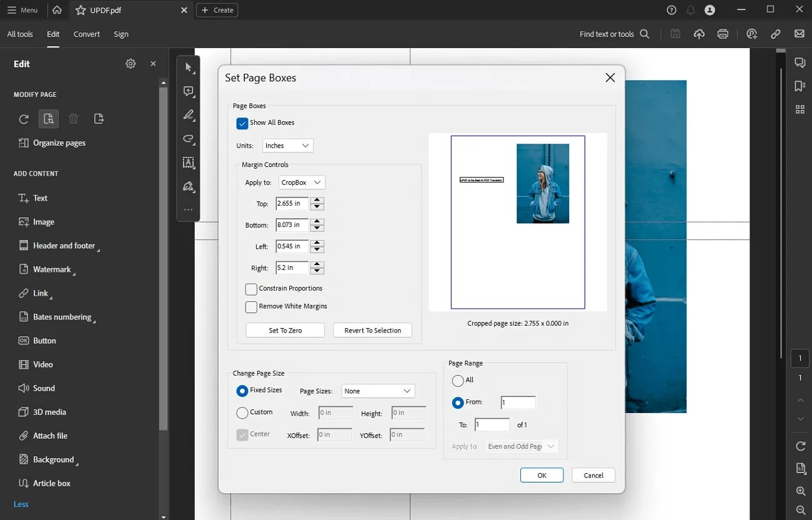Open the add comment tool

click(x=188, y=91)
